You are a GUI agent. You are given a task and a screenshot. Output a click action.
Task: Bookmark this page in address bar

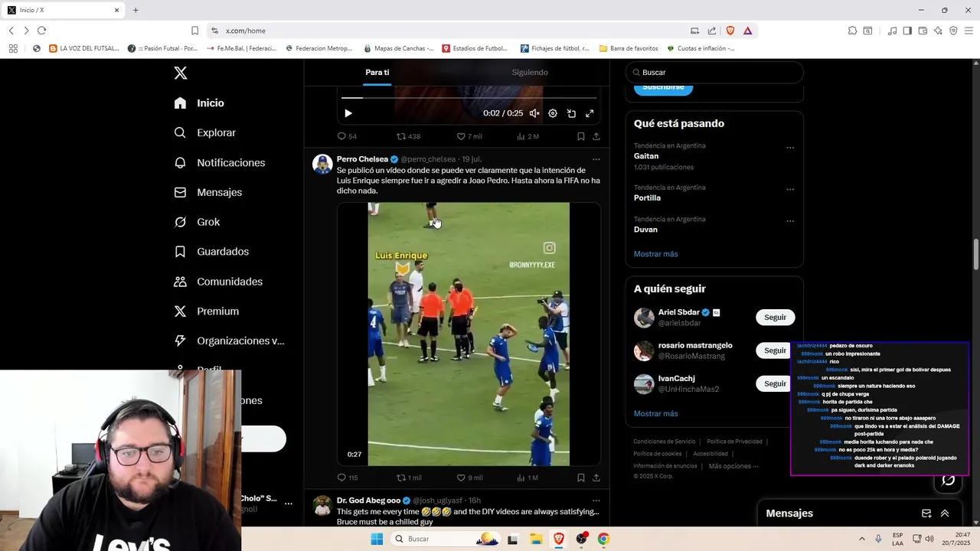(194, 31)
